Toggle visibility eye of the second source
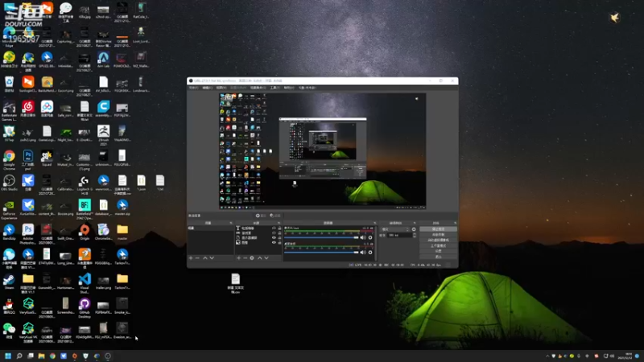The width and height of the screenshot is (644, 362). [x=274, y=232]
